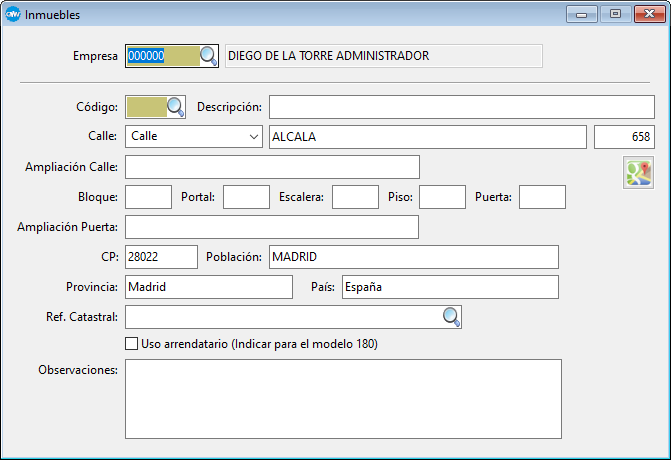Enable Uso arrendatario checkbox
The height and width of the screenshot is (460, 671).
tap(132, 343)
